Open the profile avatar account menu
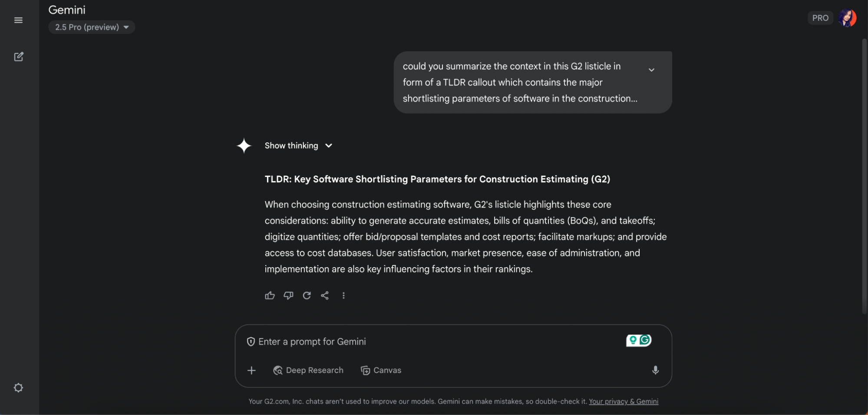Viewport: 868px width, 415px height. click(847, 18)
